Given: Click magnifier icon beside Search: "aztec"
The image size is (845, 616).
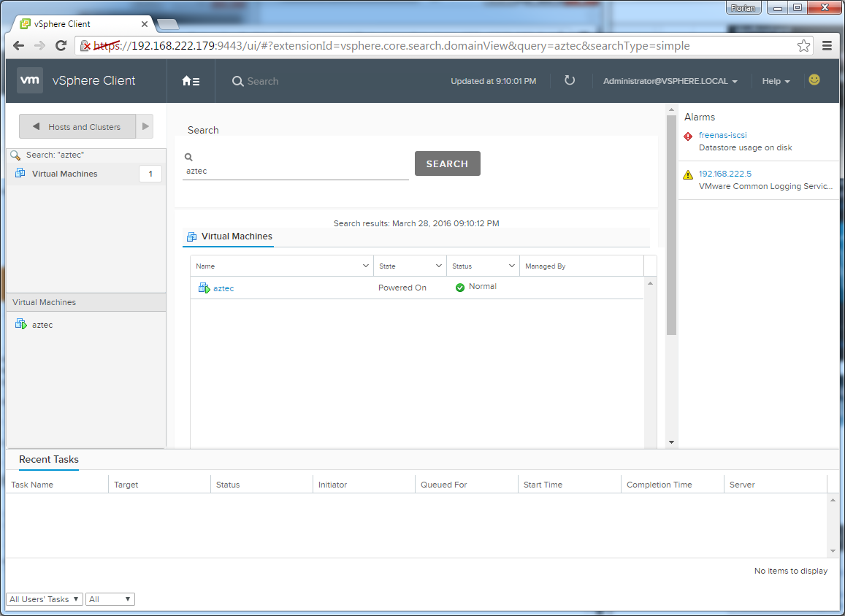Looking at the screenshot, I should click(x=15, y=155).
